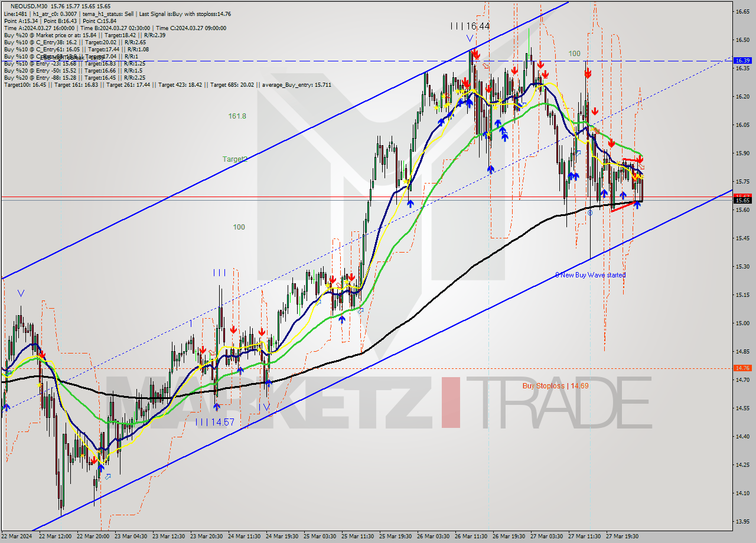This screenshot has height=543, width=756.
Task: Click the 15.15 price axis label
Action: 742,295
